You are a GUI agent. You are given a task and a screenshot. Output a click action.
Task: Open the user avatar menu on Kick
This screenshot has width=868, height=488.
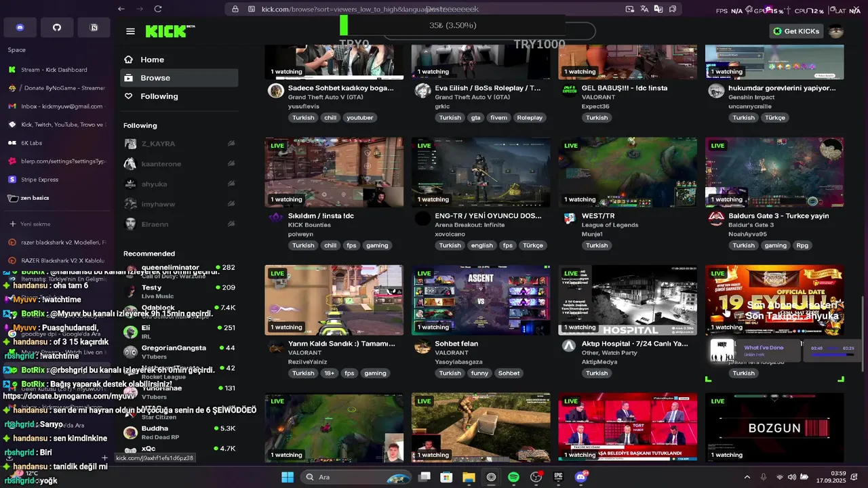coord(835,31)
